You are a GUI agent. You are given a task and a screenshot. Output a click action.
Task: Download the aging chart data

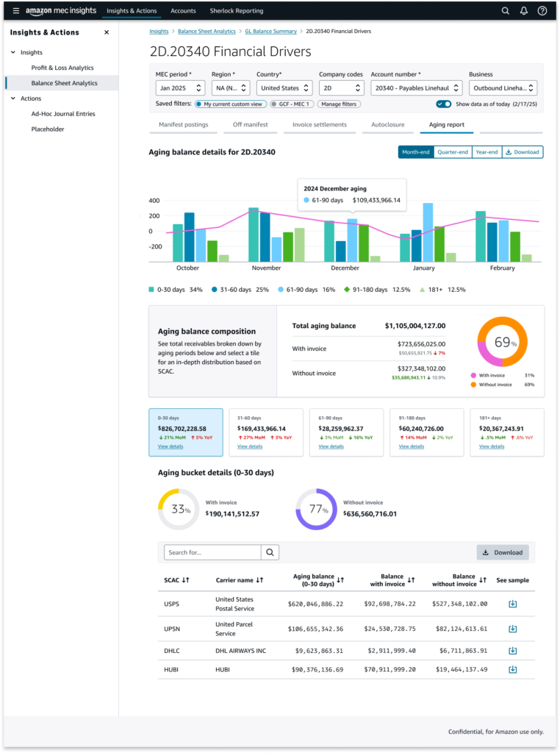click(523, 151)
